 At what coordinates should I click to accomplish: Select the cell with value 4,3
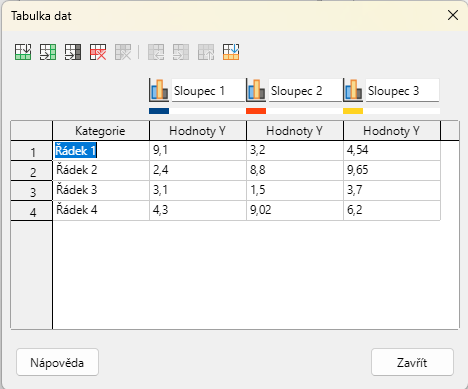(x=198, y=211)
